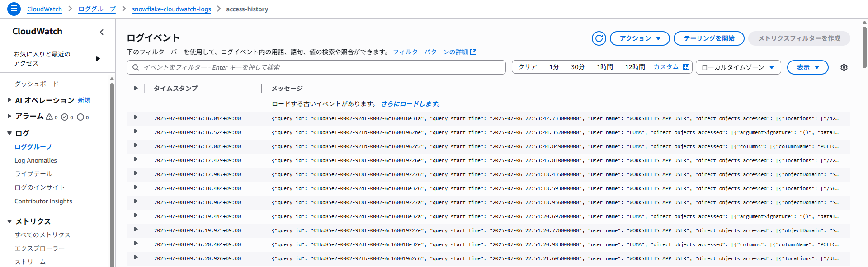Focus the log event filter input field

click(x=316, y=67)
